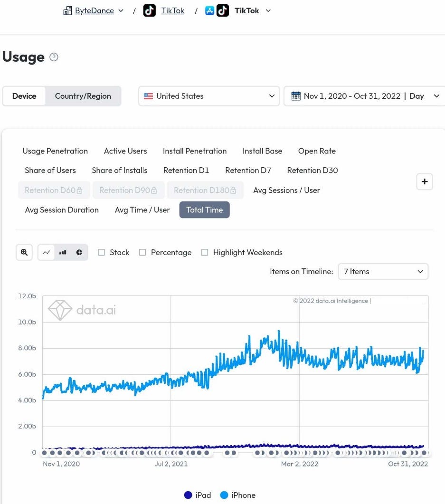Select the Retention D1 metric
Image resolution: width=445 pixels, height=504 pixels.
point(186,171)
